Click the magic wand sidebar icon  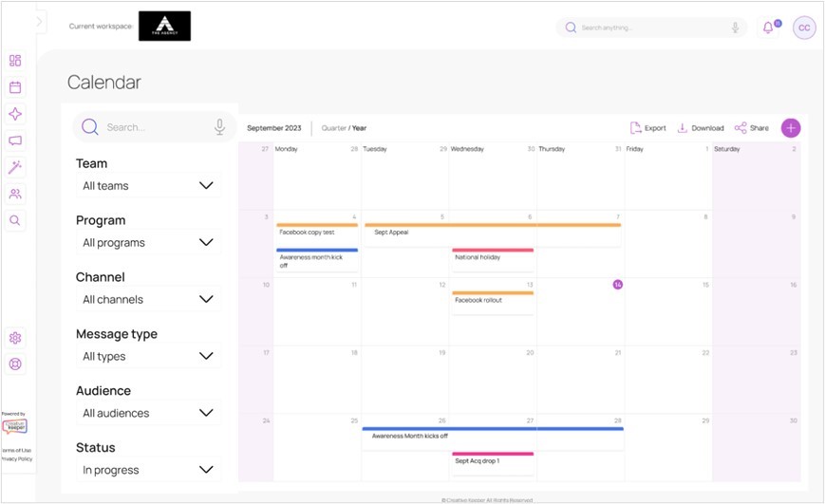pos(15,167)
